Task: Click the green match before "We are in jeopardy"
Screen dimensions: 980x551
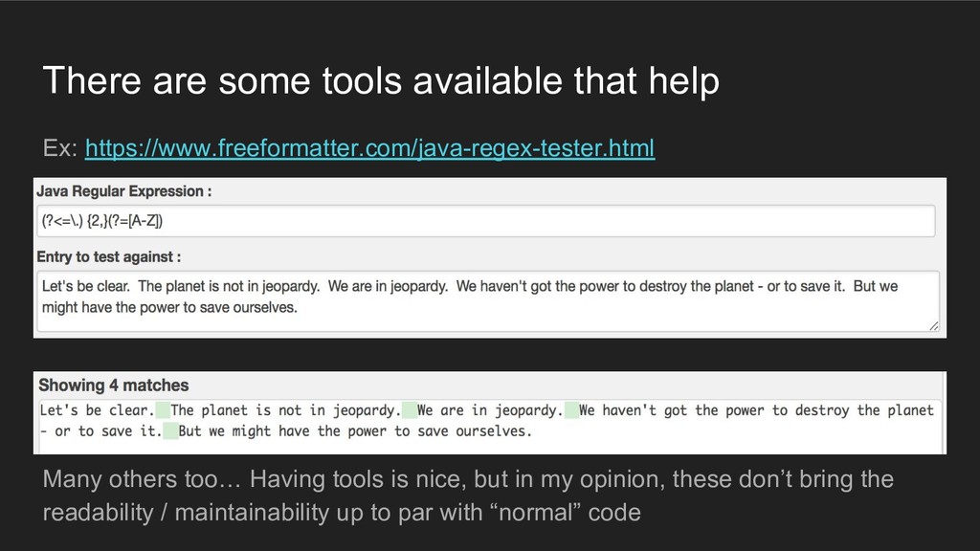Action: coord(410,410)
